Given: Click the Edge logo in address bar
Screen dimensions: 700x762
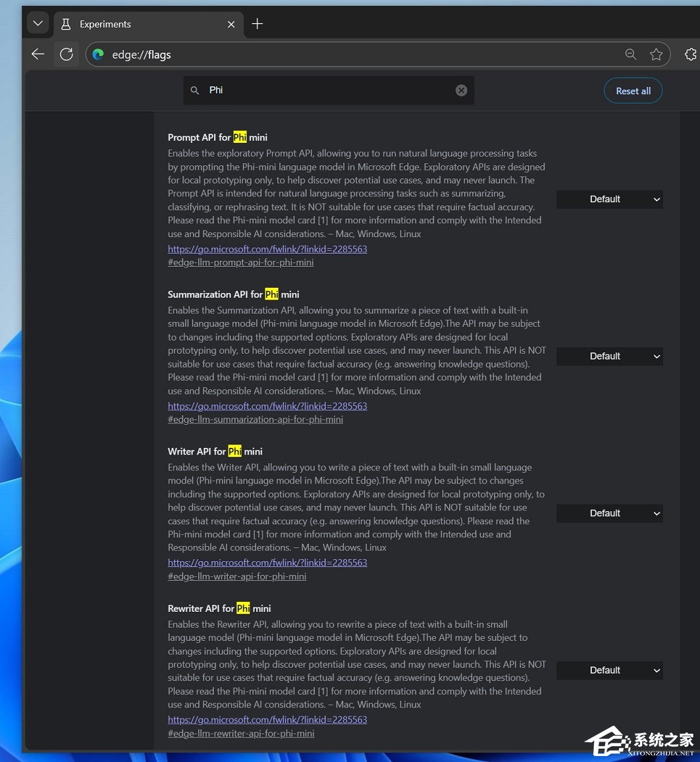Looking at the screenshot, I should pos(99,55).
